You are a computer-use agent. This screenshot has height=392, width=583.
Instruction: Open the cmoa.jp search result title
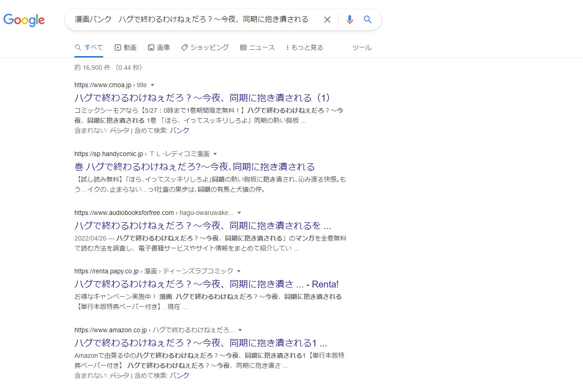point(202,98)
